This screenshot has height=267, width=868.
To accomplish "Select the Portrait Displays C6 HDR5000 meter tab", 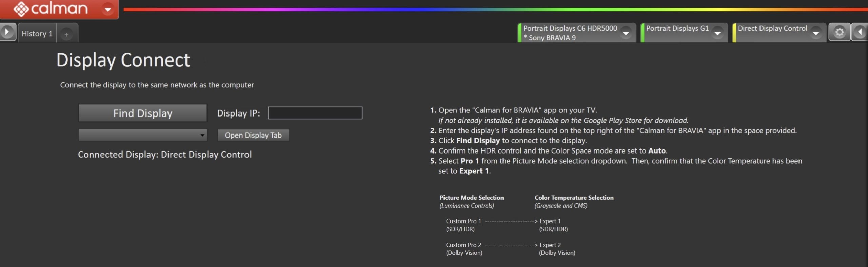I will pos(570,33).
